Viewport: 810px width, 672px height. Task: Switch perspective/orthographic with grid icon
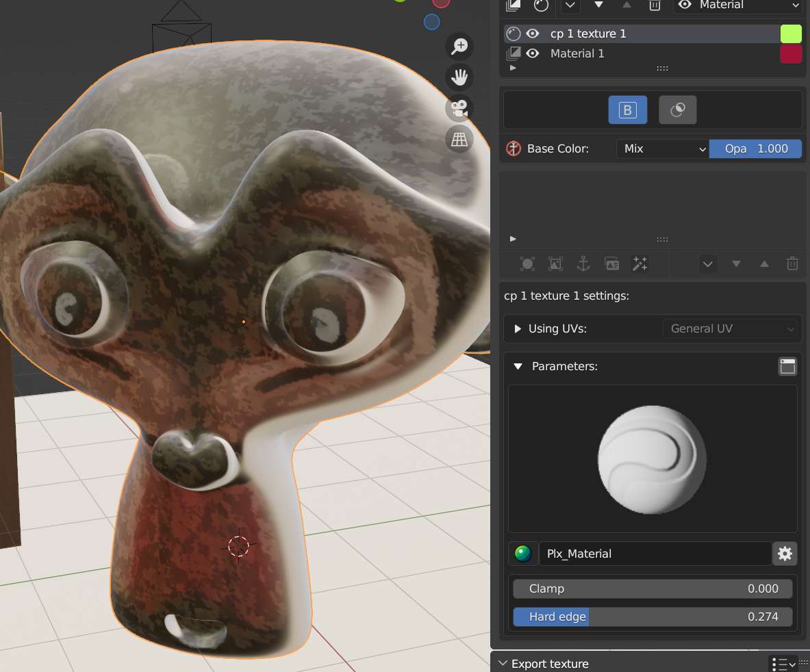[459, 140]
